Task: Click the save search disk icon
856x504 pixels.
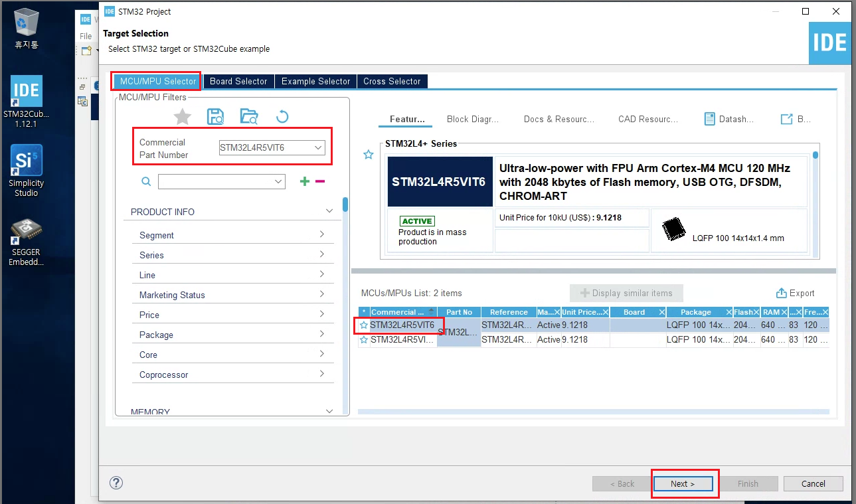Action: tap(216, 117)
